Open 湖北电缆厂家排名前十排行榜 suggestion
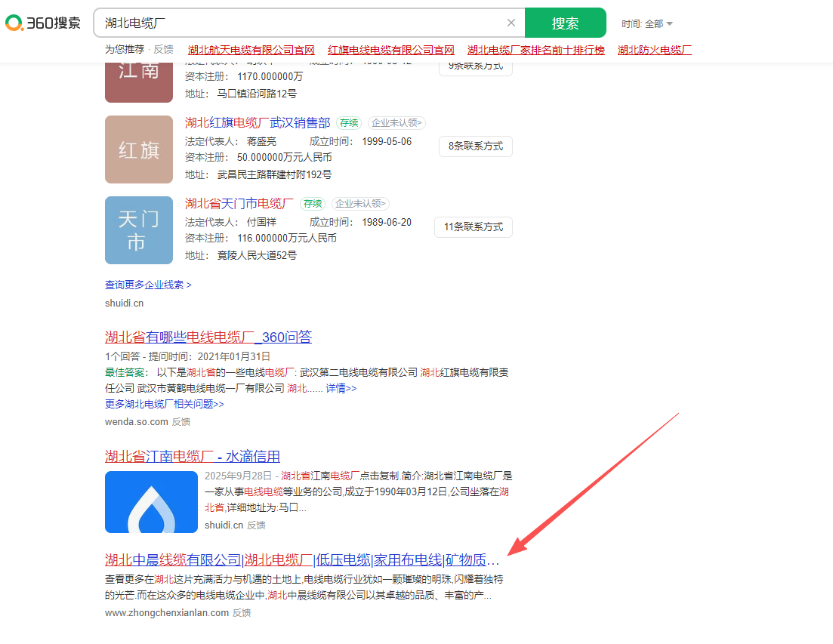Viewport: 833px width, 644px height. click(535, 50)
